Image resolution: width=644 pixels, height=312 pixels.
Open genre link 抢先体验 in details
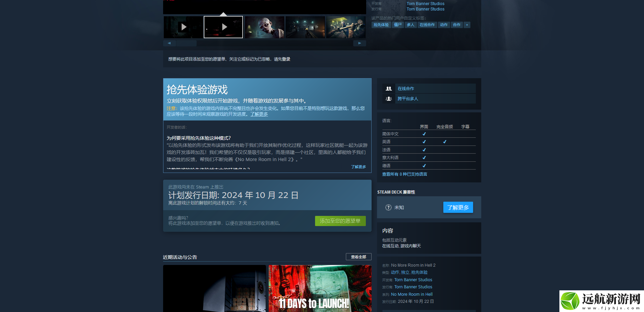pos(419,272)
